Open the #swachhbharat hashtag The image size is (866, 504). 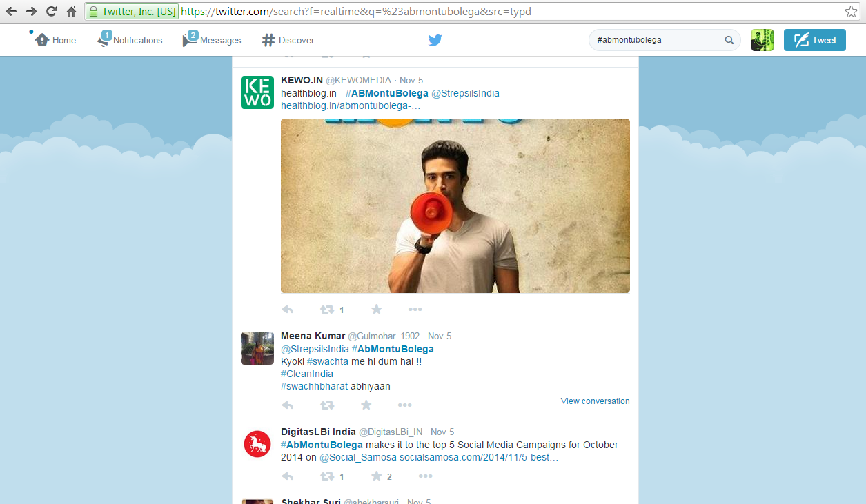tap(315, 386)
